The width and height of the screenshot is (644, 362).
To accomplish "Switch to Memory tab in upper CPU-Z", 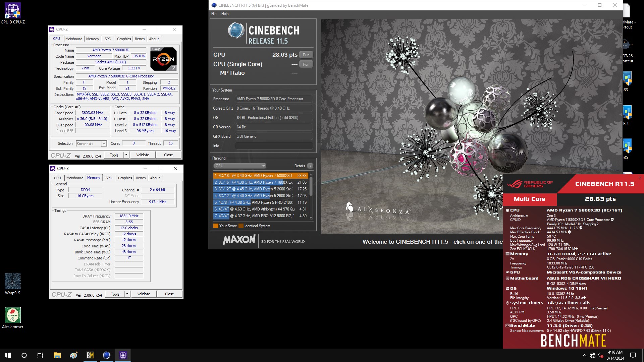I will (x=93, y=39).
